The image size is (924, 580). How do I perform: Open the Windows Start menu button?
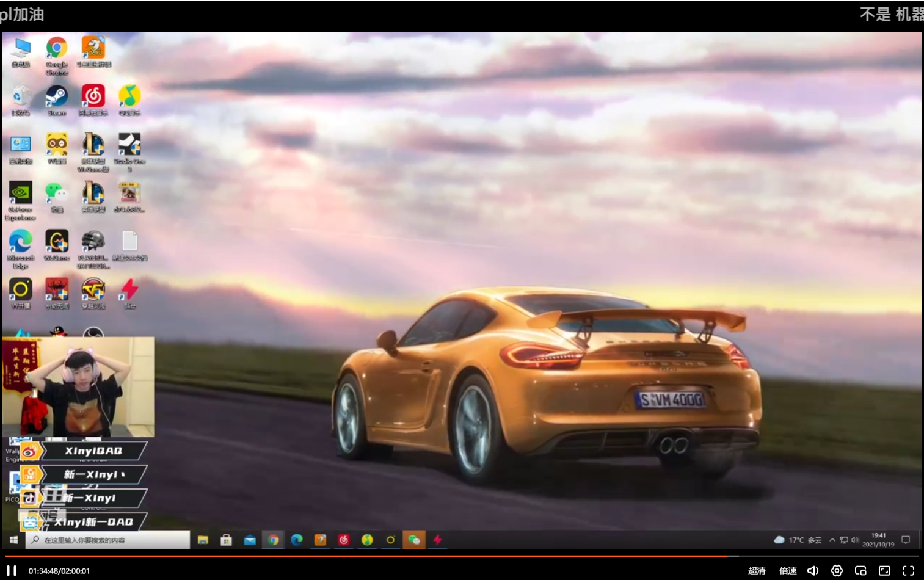(13, 540)
